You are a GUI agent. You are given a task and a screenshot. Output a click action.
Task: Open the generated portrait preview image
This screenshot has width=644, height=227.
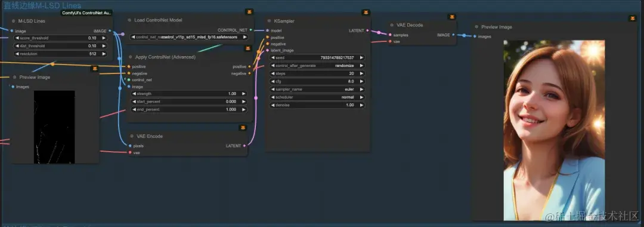(x=554, y=130)
